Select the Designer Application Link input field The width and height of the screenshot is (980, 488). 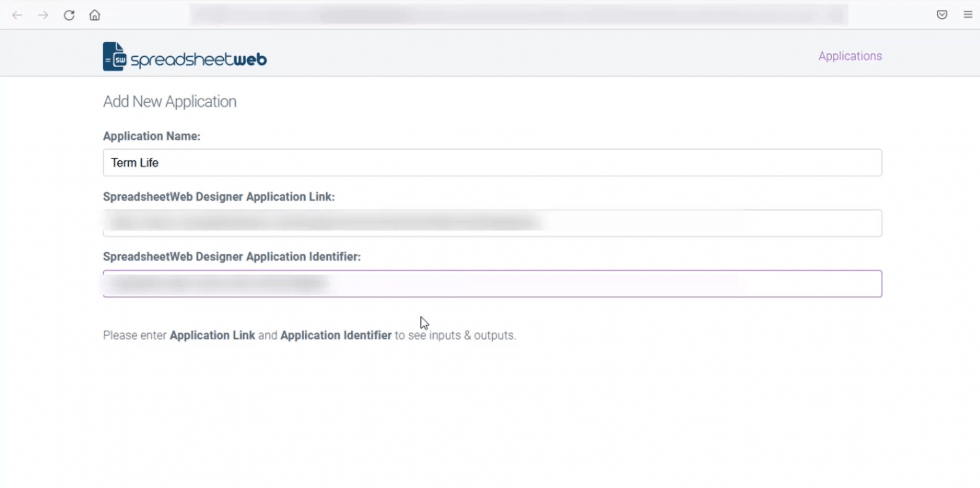(x=492, y=223)
